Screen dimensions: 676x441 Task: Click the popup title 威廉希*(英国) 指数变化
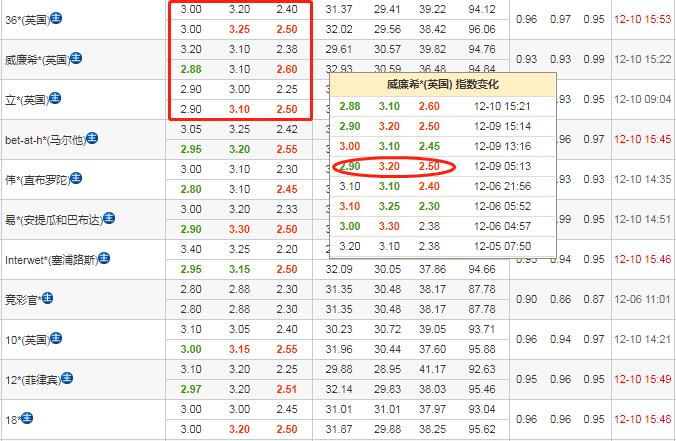[442, 84]
